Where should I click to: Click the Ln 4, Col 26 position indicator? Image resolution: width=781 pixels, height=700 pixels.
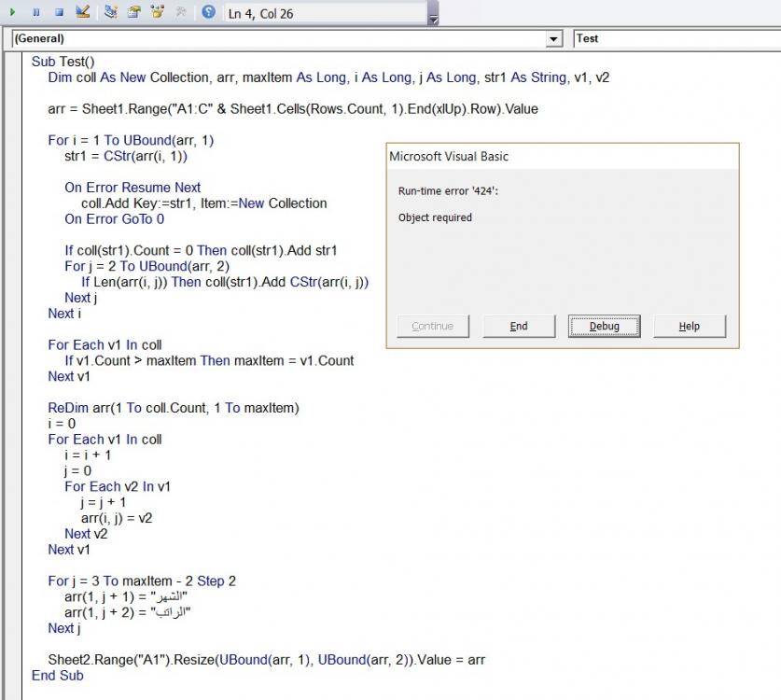coord(261,14)
